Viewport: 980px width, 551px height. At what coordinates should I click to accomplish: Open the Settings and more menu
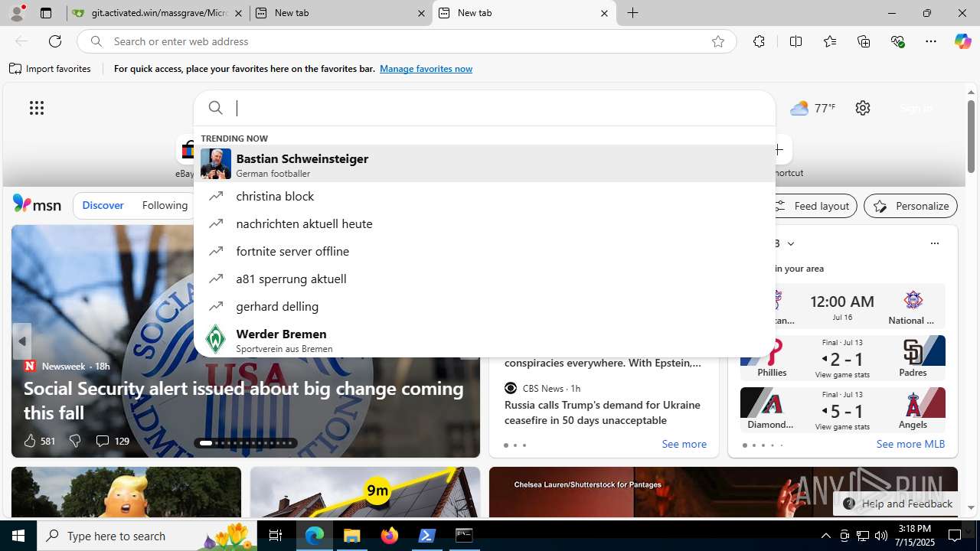click(x=931, y=41)
